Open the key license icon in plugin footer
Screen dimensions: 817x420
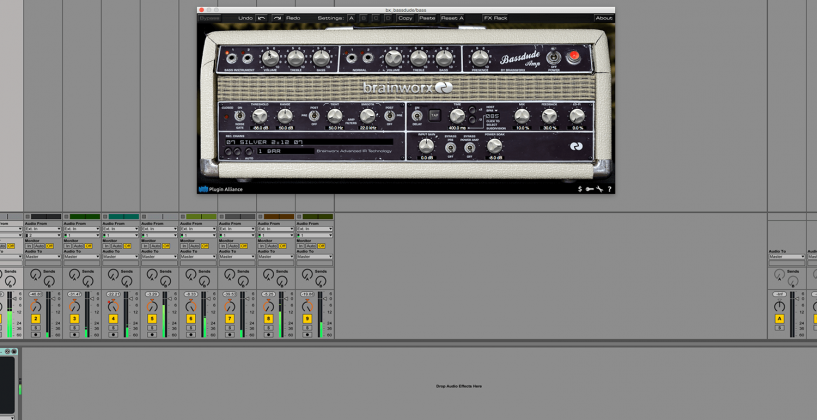click(589, 189)
